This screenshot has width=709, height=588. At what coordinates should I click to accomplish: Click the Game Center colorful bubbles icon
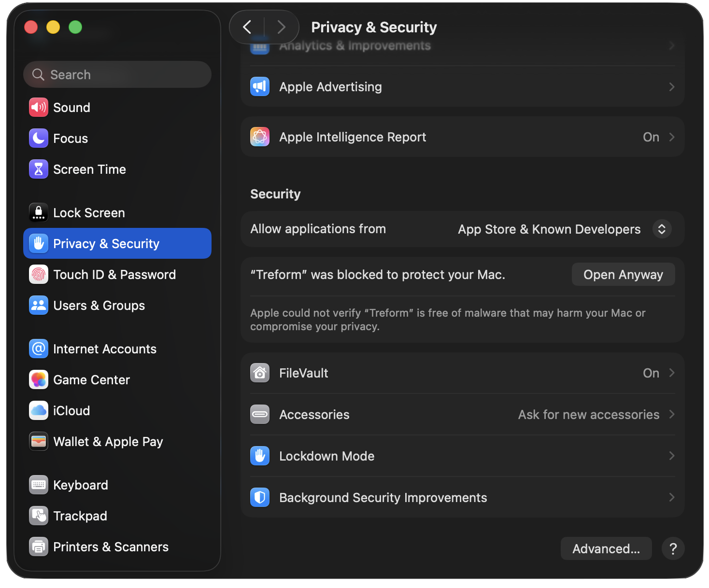(x=39, y=379)
